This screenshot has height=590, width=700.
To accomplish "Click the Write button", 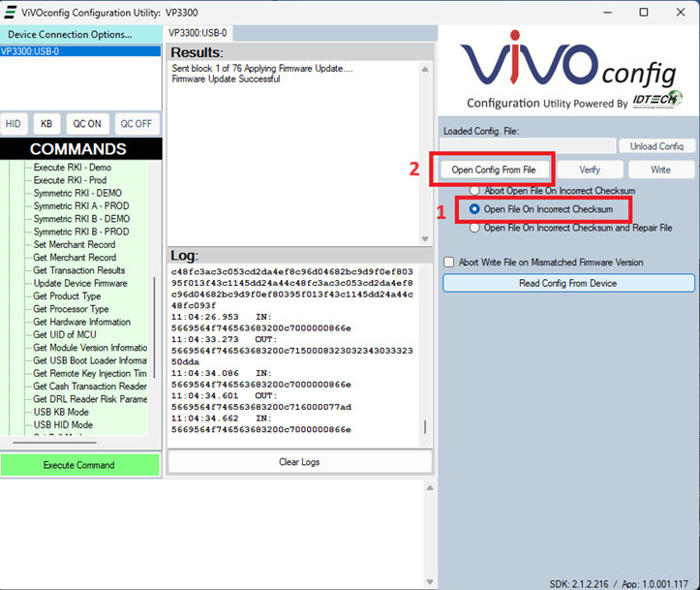I will [x=660, y=170].
